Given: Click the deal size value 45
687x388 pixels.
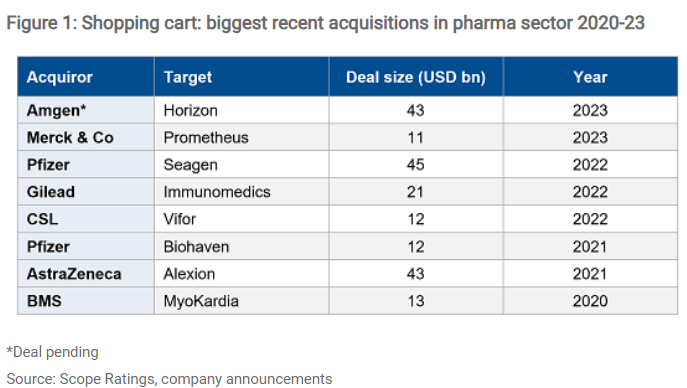Looking at the screenshot, I should point(416,165).
